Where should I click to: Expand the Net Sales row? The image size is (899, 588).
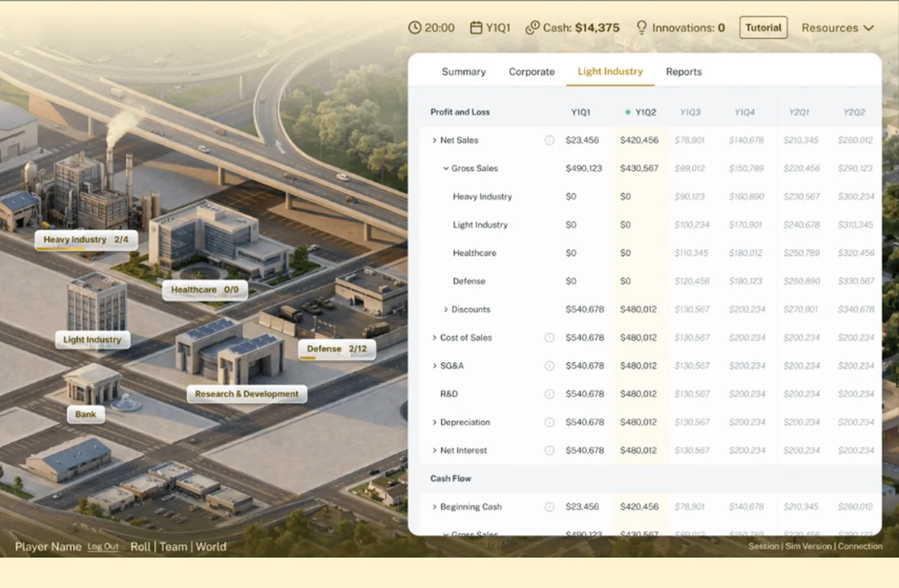pyautogui.click(x=434, y=140)
